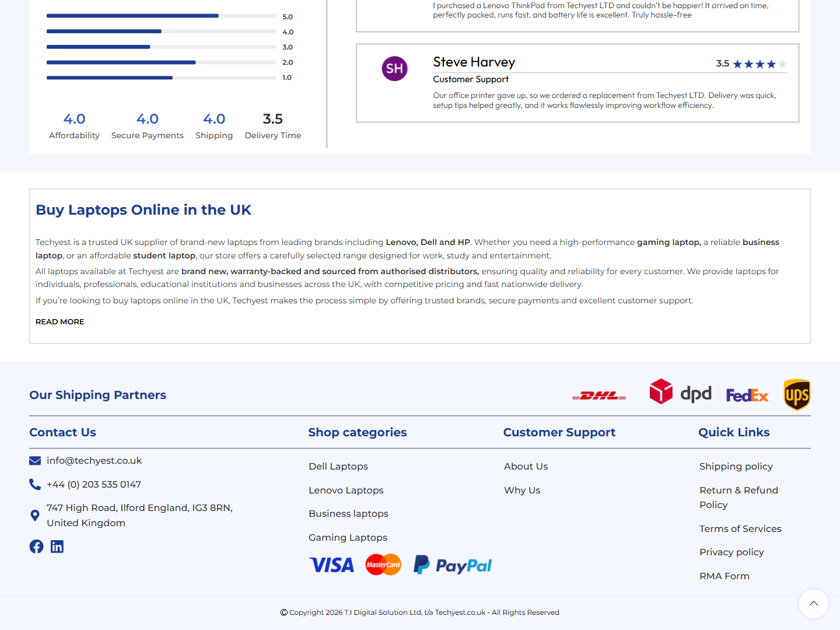Click the DHL shipping partner logo

pos(599,396)
